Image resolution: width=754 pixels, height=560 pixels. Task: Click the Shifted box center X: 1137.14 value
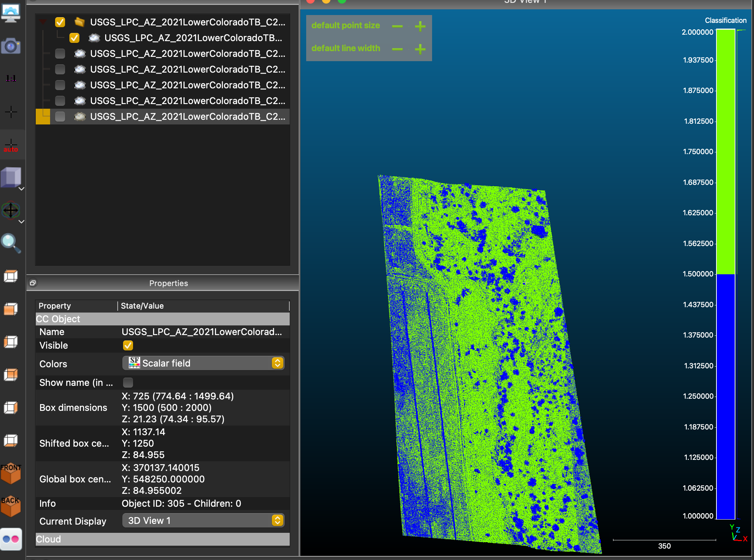coord(143,432)
